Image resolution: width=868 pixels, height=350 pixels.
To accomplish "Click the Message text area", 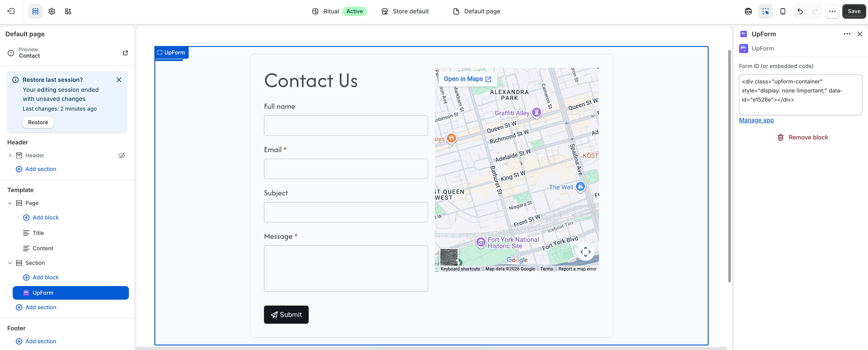I will point(346,269).
